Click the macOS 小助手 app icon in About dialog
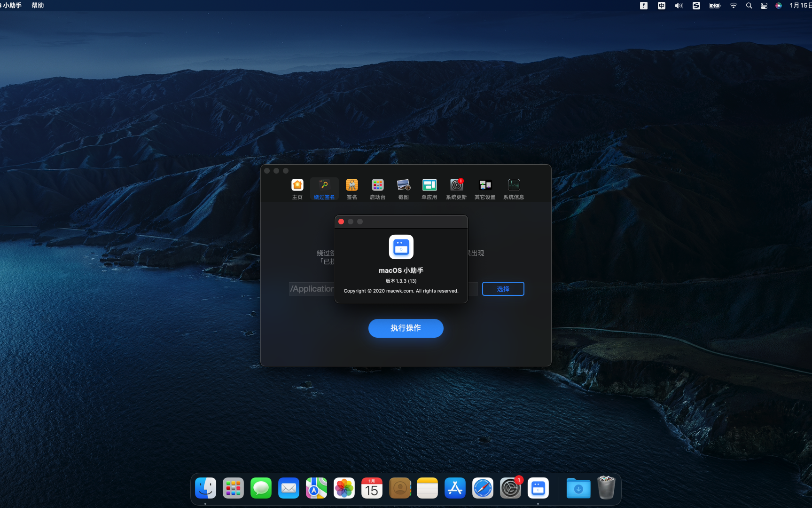Viewport: 812px width, 508px height. click(x=401, y=247)
